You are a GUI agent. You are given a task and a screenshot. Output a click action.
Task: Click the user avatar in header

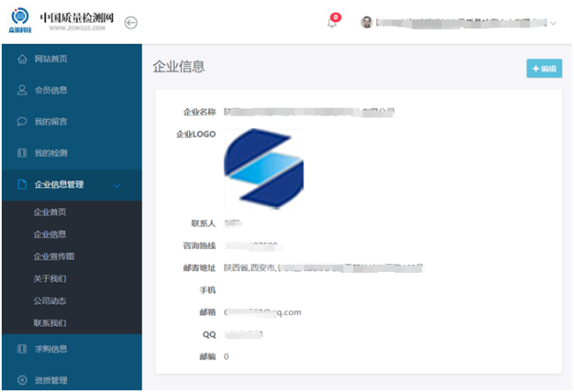[x=366, y=23]
